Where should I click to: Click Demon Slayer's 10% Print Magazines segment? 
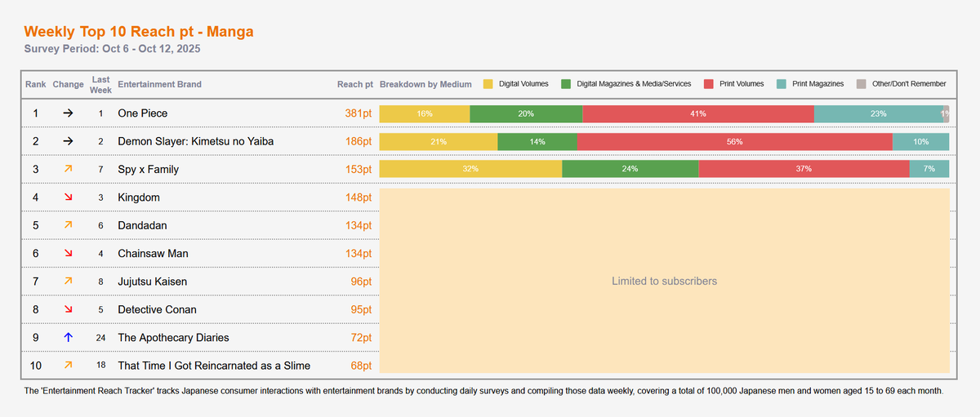pyautogui.click(x=921, y=141)
